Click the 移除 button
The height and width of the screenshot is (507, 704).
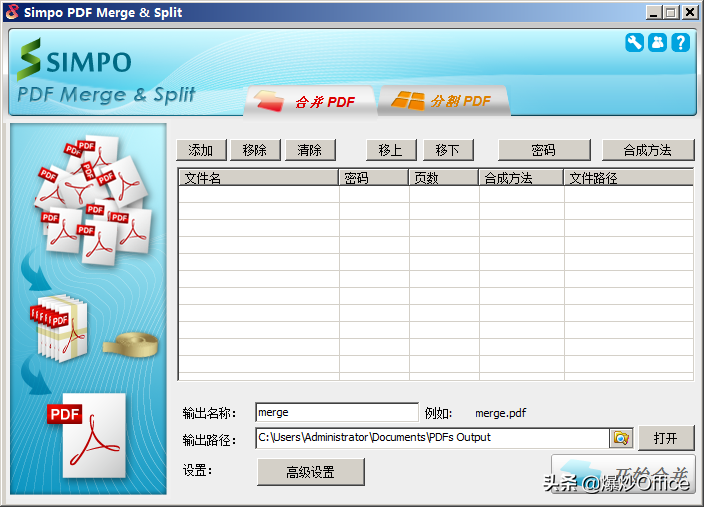click(255, 150)
